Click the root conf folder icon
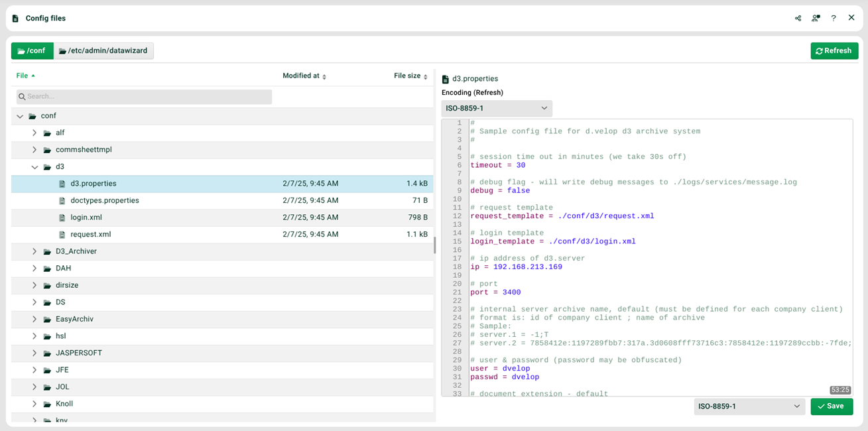 (32, 116)
